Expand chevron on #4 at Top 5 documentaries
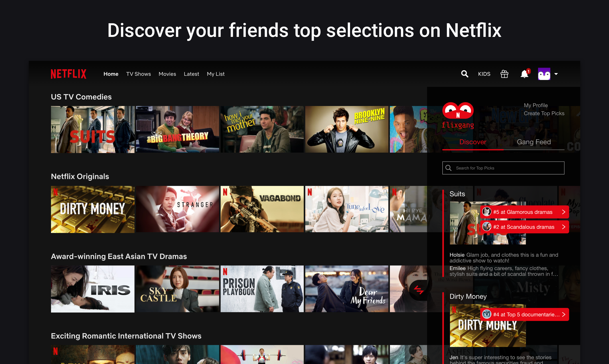This screenshot has height=364, width=609. (564, 314)
